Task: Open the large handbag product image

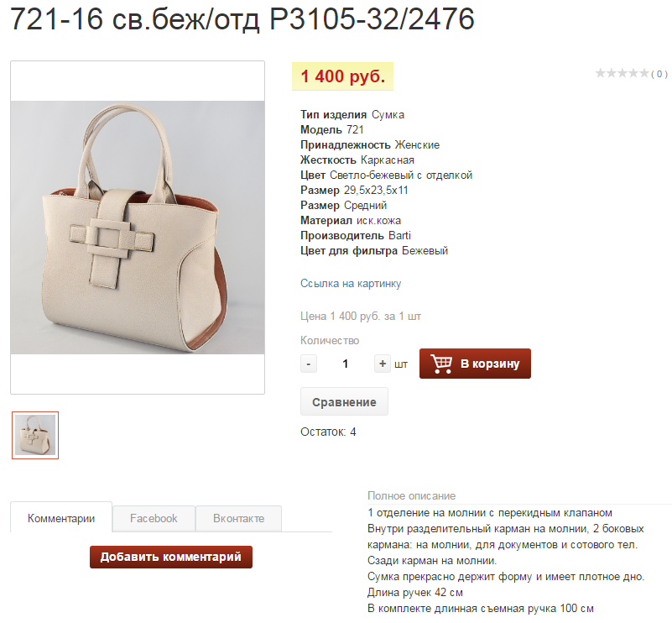Action: pos(138,228)
